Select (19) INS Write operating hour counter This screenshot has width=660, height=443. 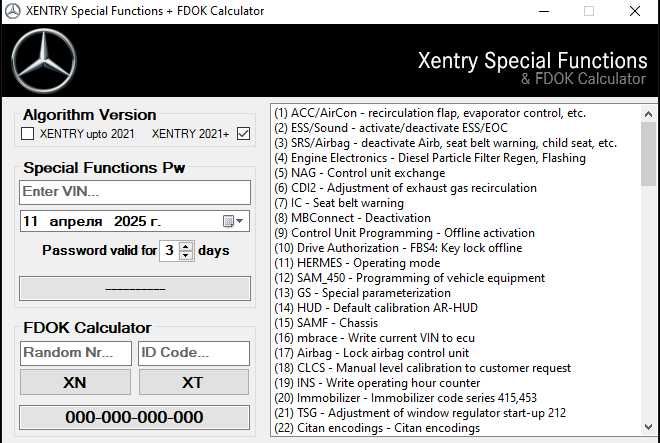point(377,383)
